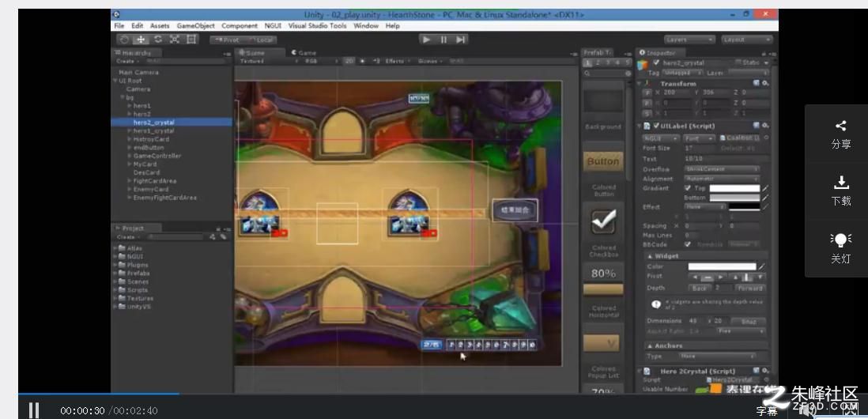The width and height of the screenshot is (868, 419).
Task: Open the Tag dropdown
Action: pyautogui.click(x=683, y=73)
